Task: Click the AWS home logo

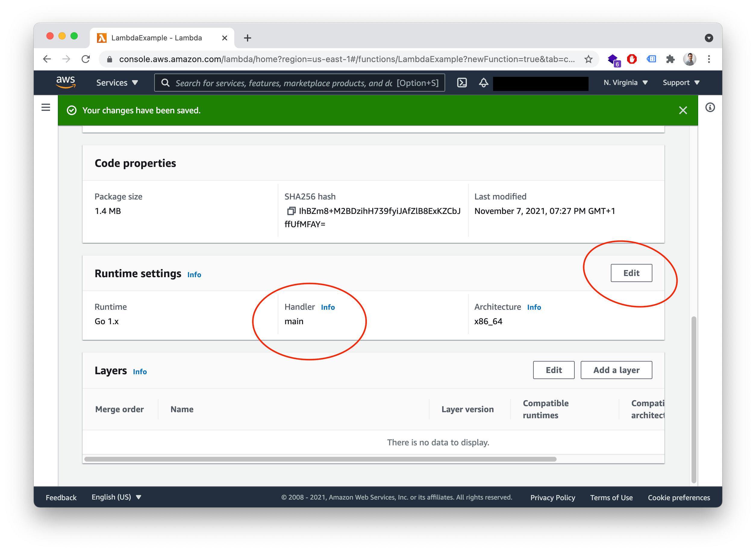Action: (65, 83)
